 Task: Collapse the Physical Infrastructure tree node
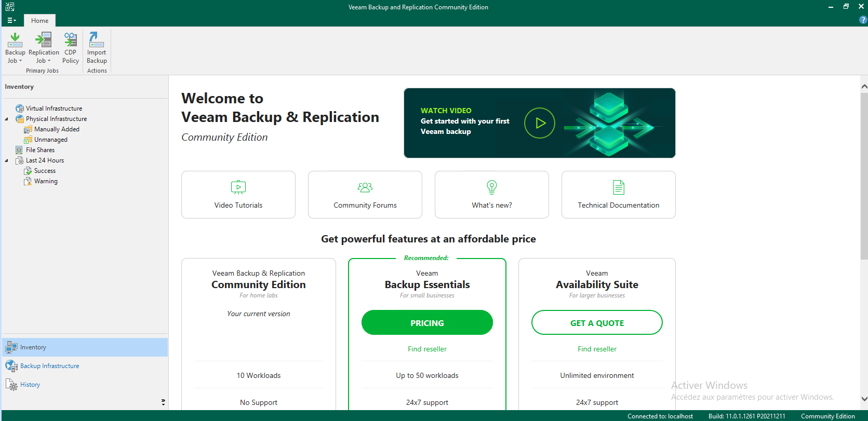[7, 119]
